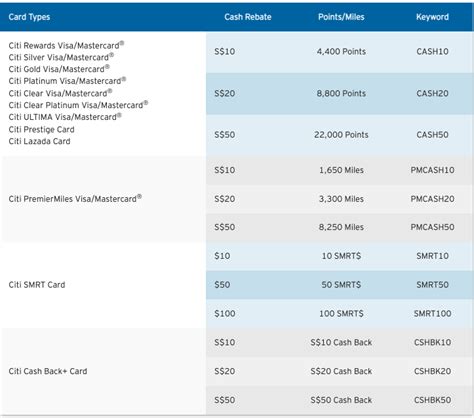Viewport: 474px width, 418px height.
Task: Click 'S$50' rebate in the PMCASH50 row
Action: 225,227
